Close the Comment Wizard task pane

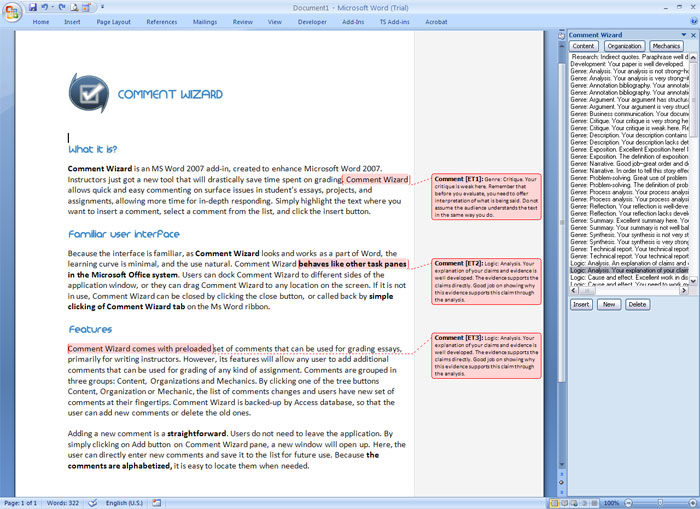[x=693, y=35]
